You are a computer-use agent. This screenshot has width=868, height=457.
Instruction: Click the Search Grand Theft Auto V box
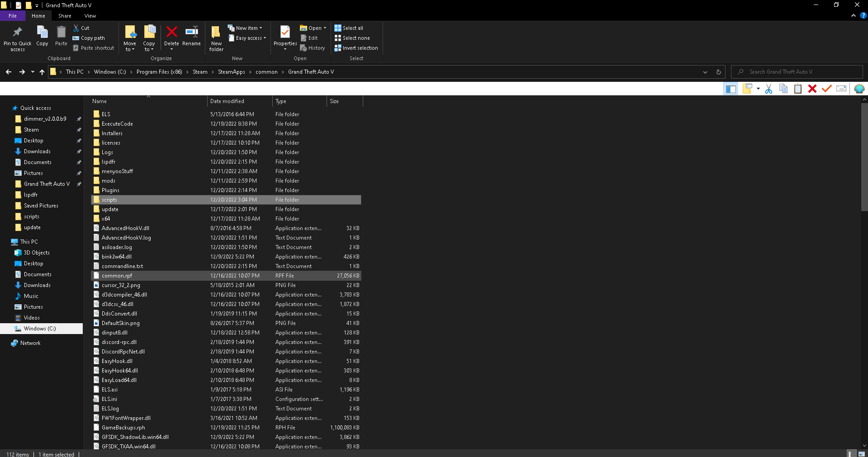point(797,72)
